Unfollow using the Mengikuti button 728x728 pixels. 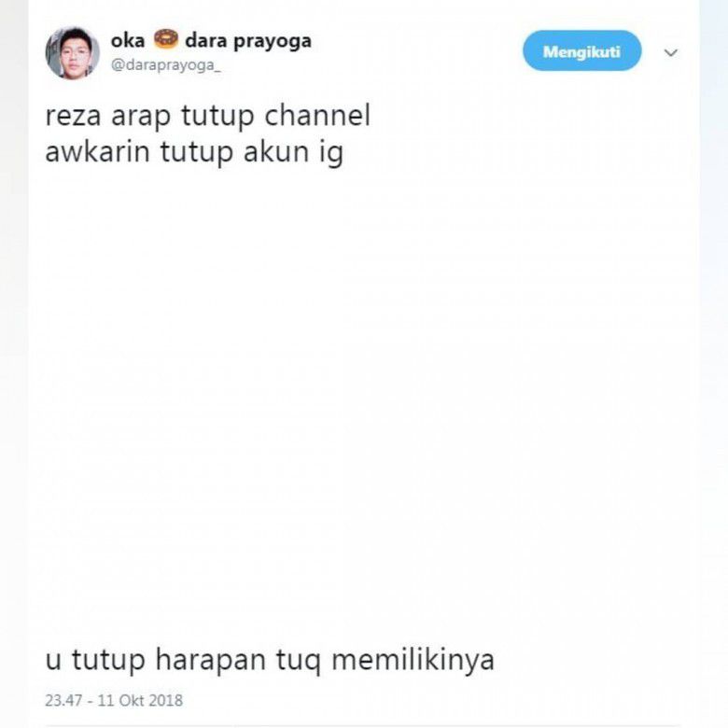pos(581,50)
